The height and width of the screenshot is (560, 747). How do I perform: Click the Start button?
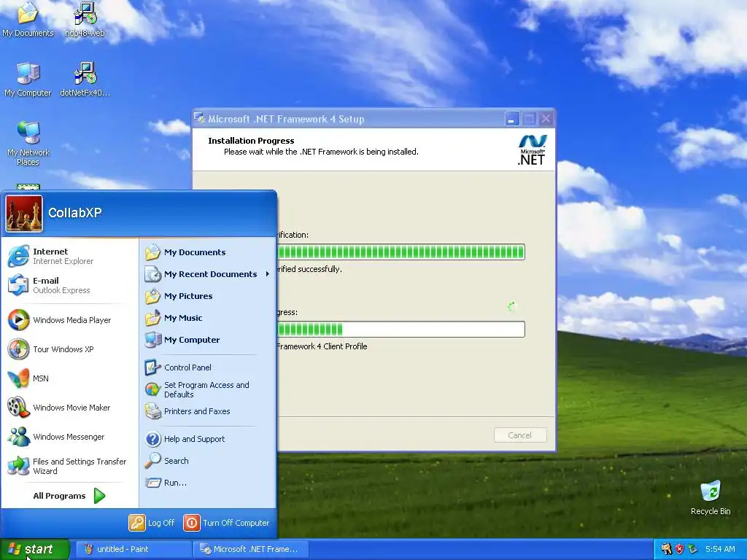[34, 549]
